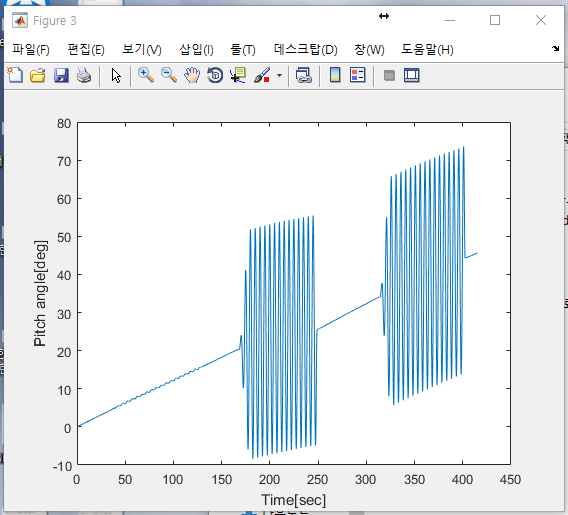Click the x-axis tick label 450
The width and height of the screenshot is (568, 515).
click(510, 480)
